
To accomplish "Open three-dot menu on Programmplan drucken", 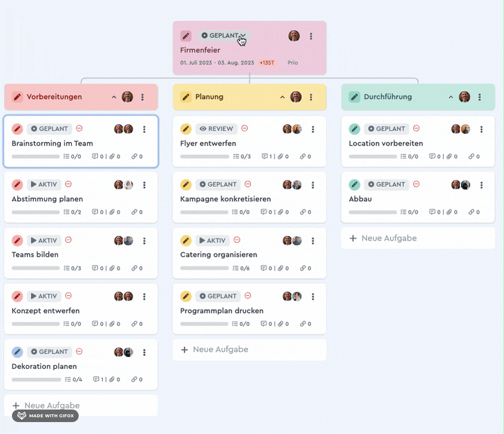I will [313, 296].
